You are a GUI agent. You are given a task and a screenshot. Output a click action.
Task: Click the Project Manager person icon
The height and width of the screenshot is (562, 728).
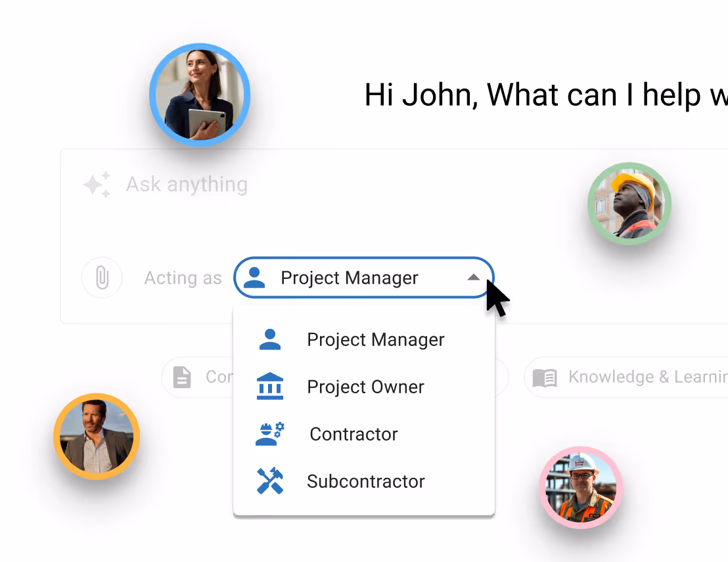click(x=269, y=339)
